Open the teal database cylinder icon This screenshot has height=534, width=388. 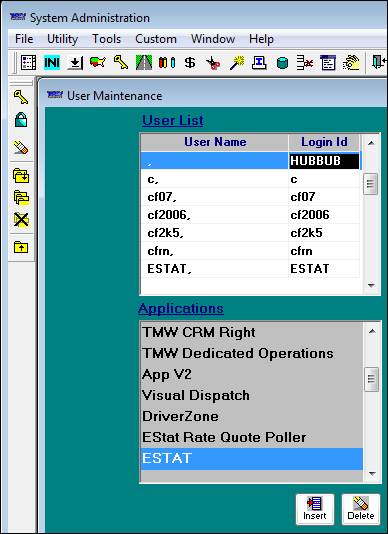pyautogui.click(x=282, y=63)
